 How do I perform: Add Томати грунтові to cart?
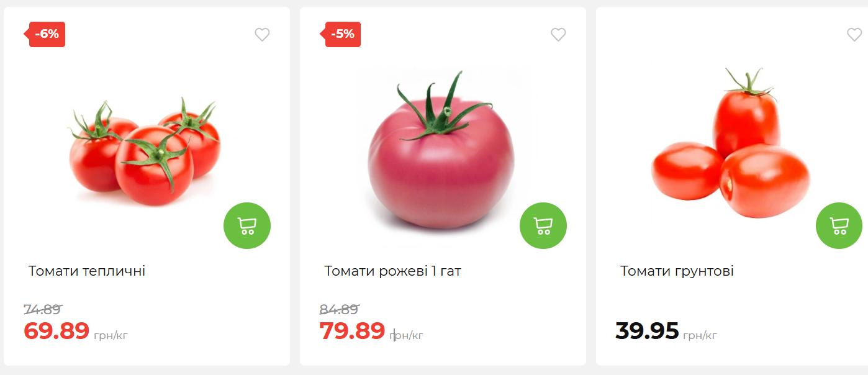[839, 225]
